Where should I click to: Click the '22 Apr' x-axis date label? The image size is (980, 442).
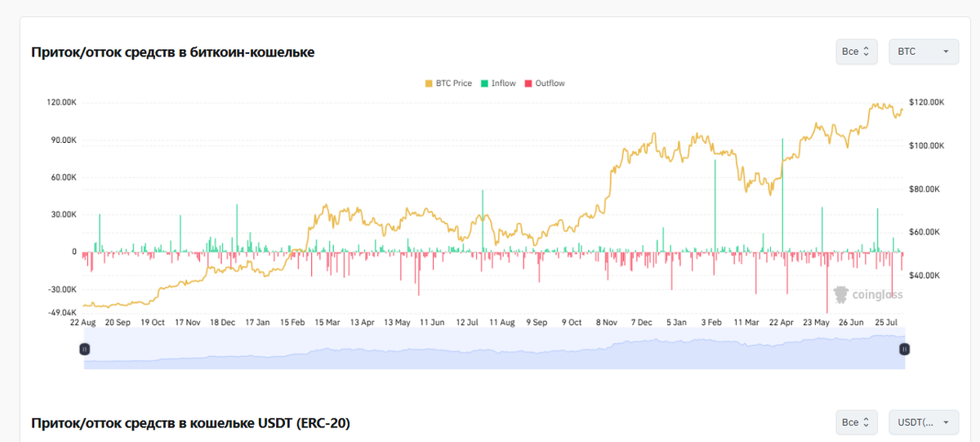pyautogui.click(x=782, y=323)
